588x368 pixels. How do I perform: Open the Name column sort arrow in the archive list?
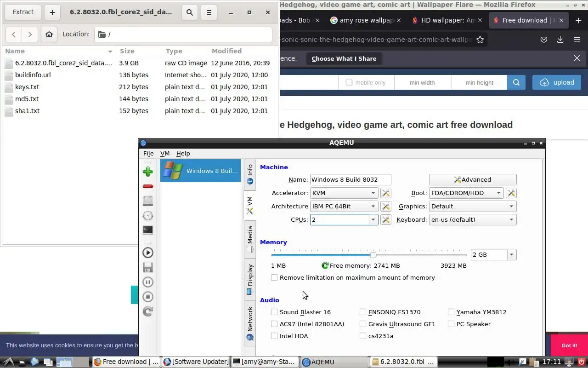coord(110,51)
